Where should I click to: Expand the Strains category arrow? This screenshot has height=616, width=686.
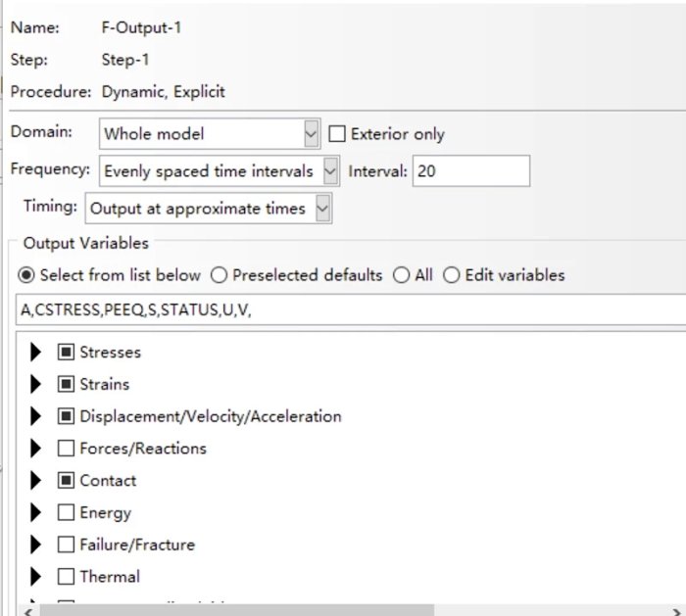(x=35, y=384)
